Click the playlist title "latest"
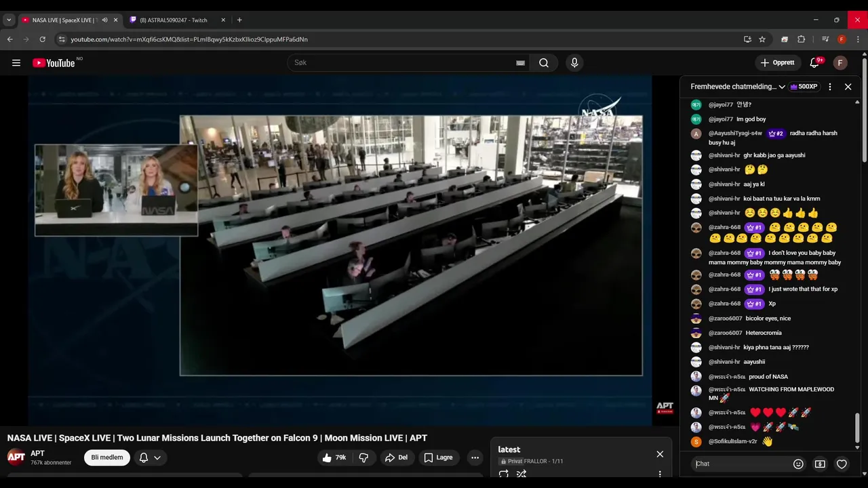Viewport: 868px width, 488px height. point(509,450)
